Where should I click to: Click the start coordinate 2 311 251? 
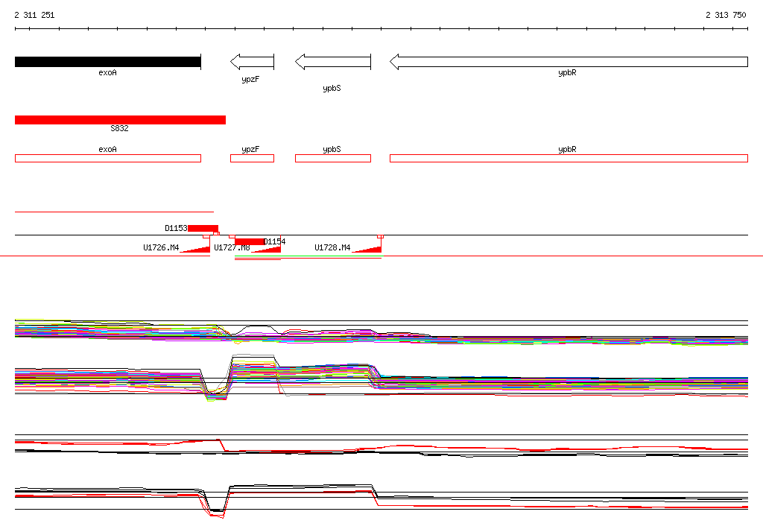[x=34, y=15]
